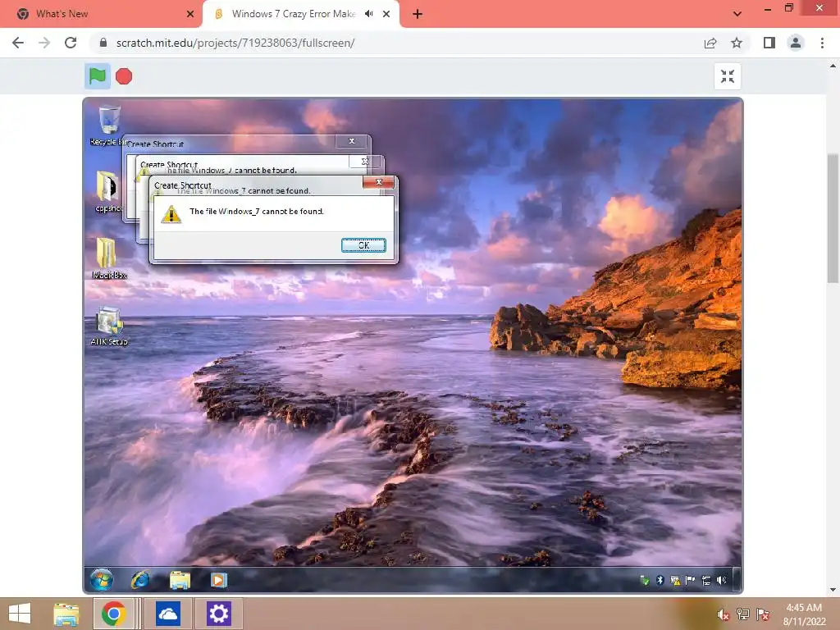Open Settings gear on host taskbar

click(x=218, y=614)
